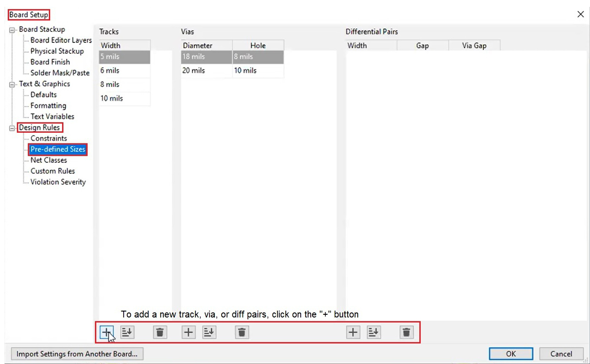Sort via sizes in ascending order
The image size is (590, 364).
coord(209,333)
